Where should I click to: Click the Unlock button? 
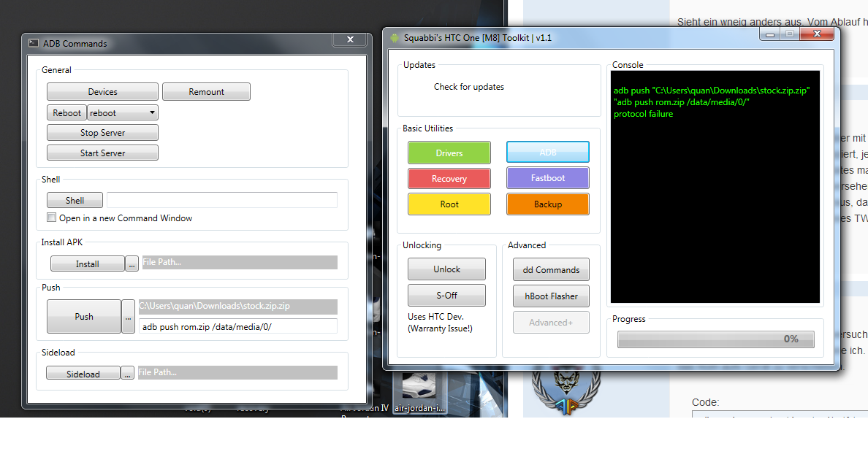click(446, 269)
